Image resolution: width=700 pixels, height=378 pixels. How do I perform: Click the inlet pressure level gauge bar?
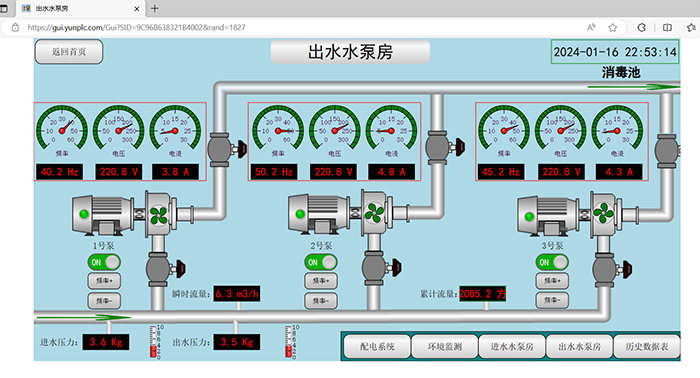click(x=153, y=342)
